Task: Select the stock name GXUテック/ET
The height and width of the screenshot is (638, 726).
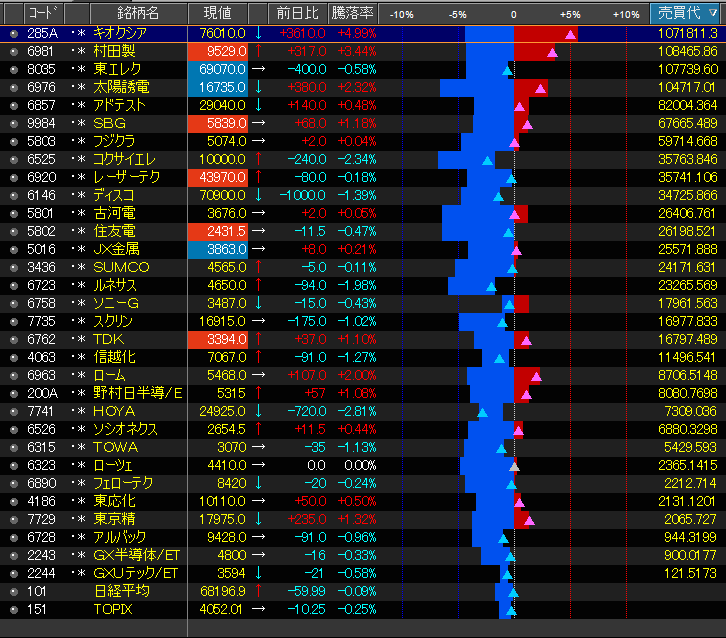Action: pos(136,573)
